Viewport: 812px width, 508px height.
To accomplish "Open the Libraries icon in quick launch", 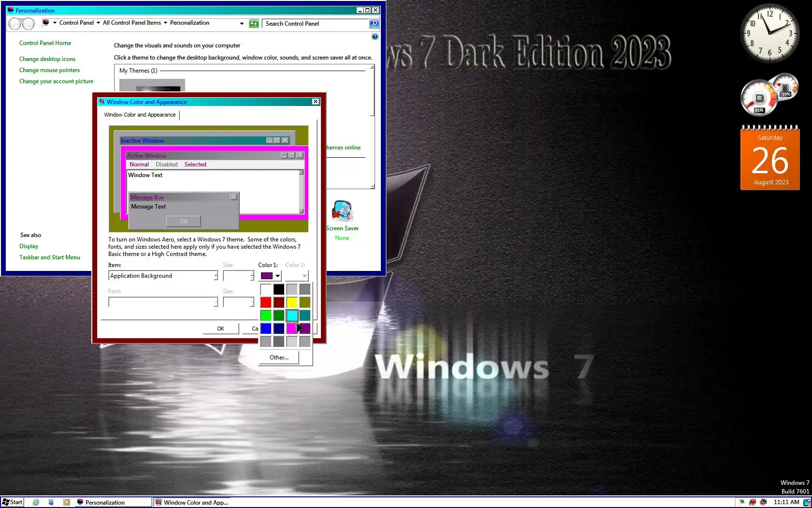I will tap(51, 502).
